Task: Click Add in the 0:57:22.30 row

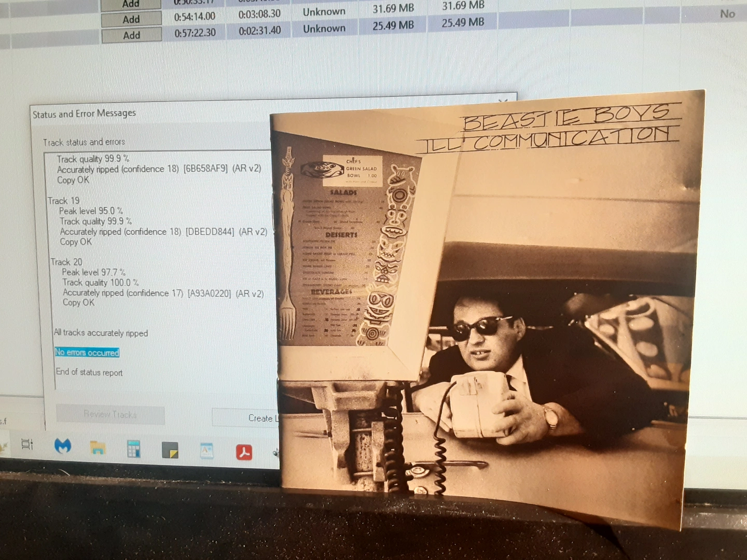Action: [132, 35]
